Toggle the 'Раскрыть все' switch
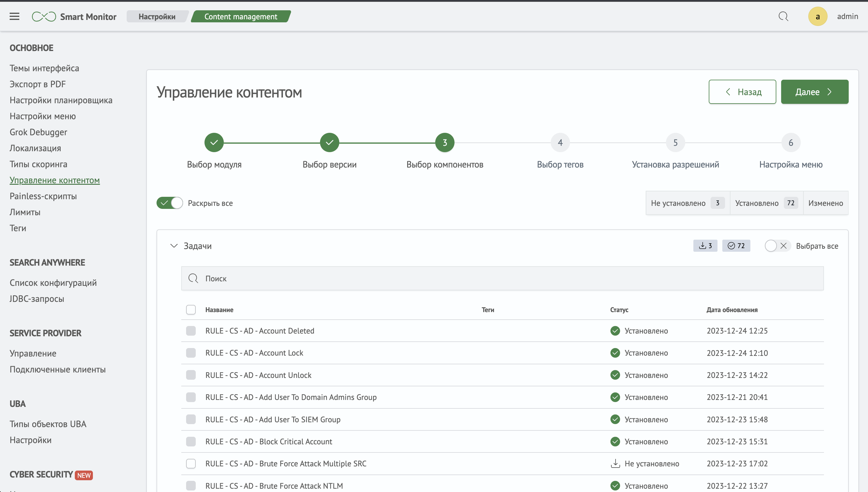Viewport: 868px width, 492px height. click(169, 203)
